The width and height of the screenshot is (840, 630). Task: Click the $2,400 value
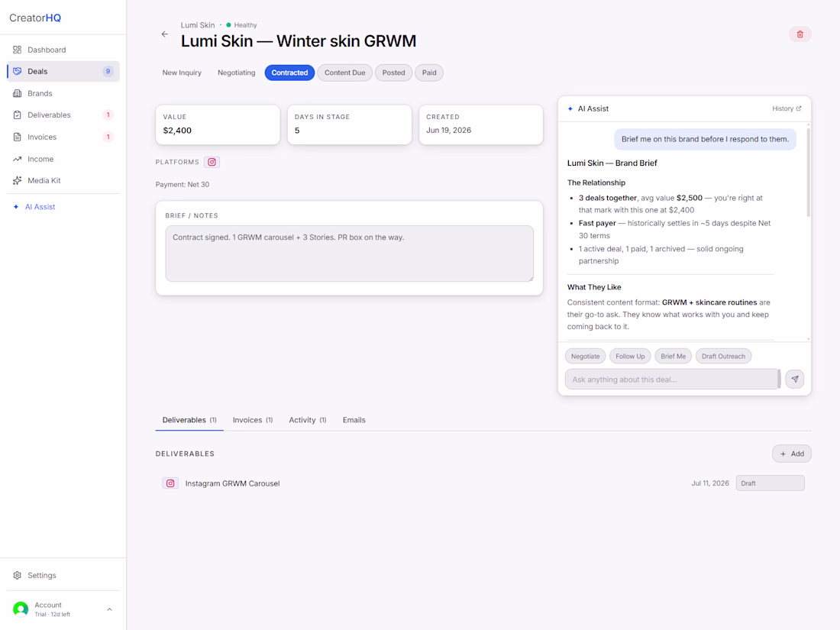[177, 130]
